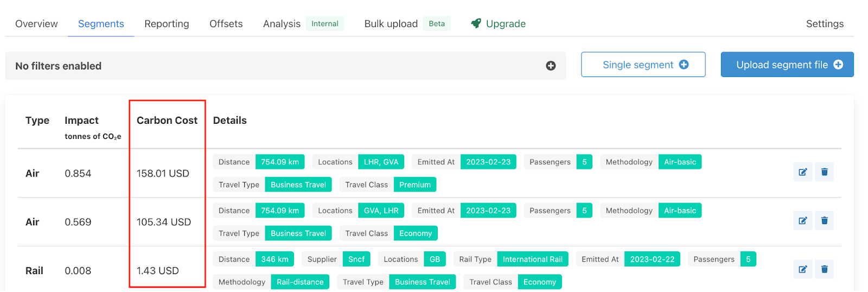
Task: Click the Single segment button
Action: pyautogui.click(x=643, y=65)
